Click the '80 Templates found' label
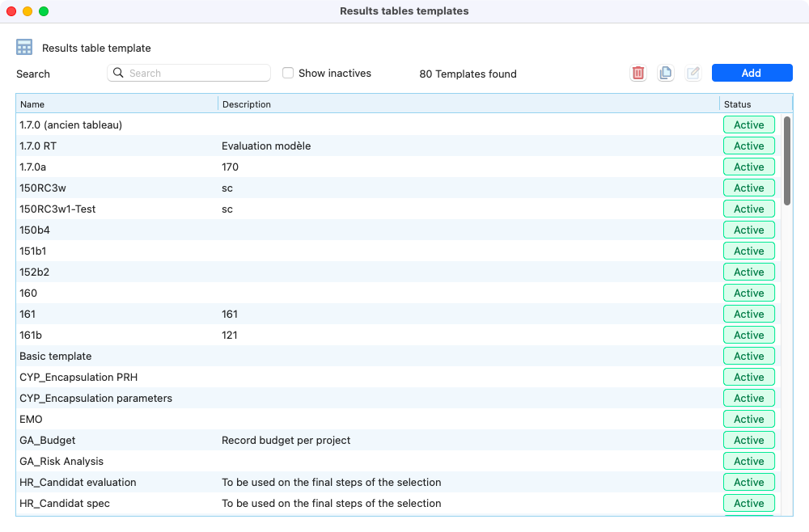The width and height of the screenshot is (809, 532). tap(468, 74)
